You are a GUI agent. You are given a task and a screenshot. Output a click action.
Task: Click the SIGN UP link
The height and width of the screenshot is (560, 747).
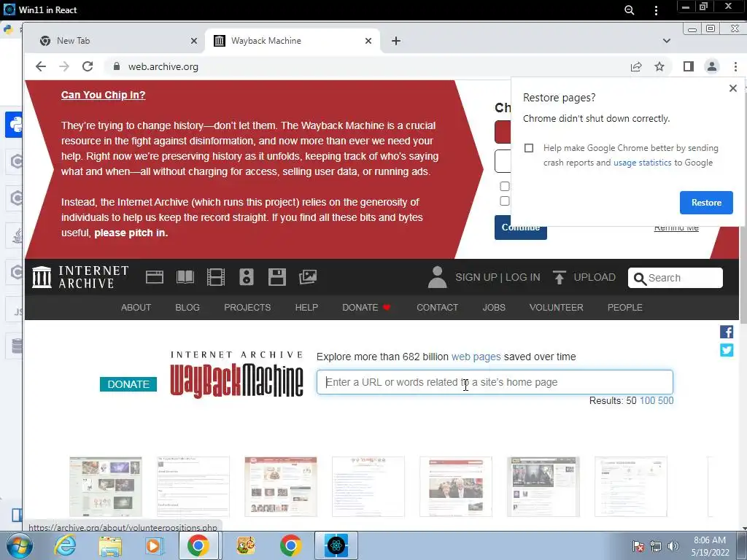(476, 277)
